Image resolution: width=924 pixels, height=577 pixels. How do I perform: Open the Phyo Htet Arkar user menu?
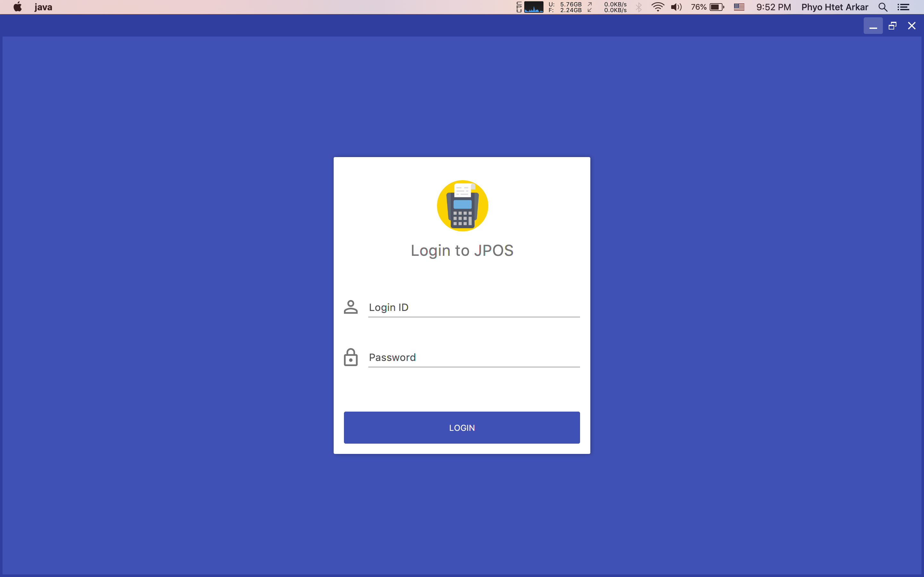(x=835, y=7)
